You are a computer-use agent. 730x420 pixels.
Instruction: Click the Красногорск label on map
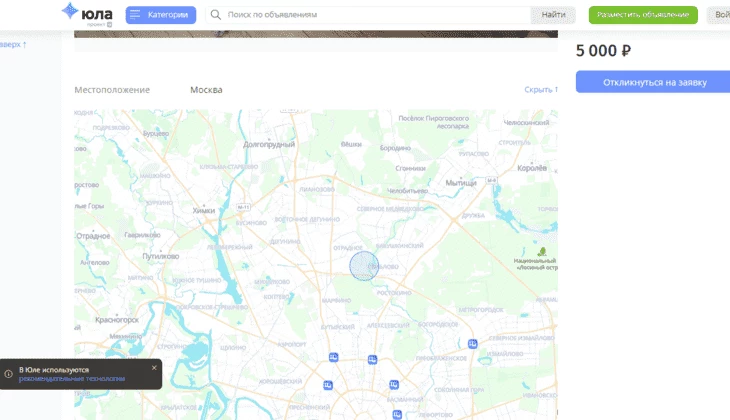click(117, 320)
